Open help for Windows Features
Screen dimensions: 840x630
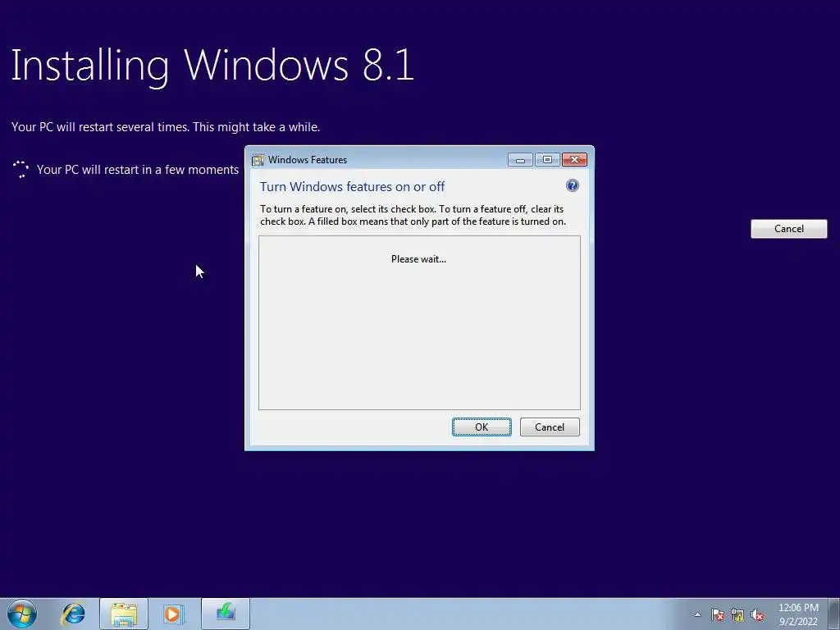572,186
